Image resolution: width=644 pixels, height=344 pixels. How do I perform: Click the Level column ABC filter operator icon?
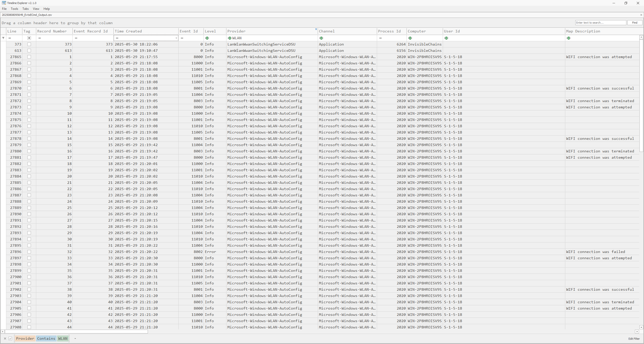pyautogui.click(x=207, y=38)
